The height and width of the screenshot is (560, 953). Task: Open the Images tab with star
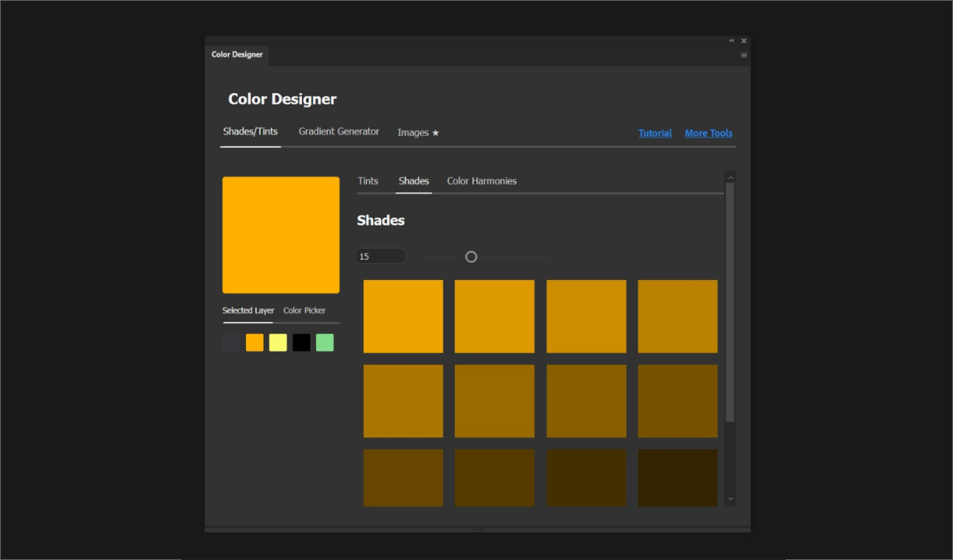coord(418,132)
